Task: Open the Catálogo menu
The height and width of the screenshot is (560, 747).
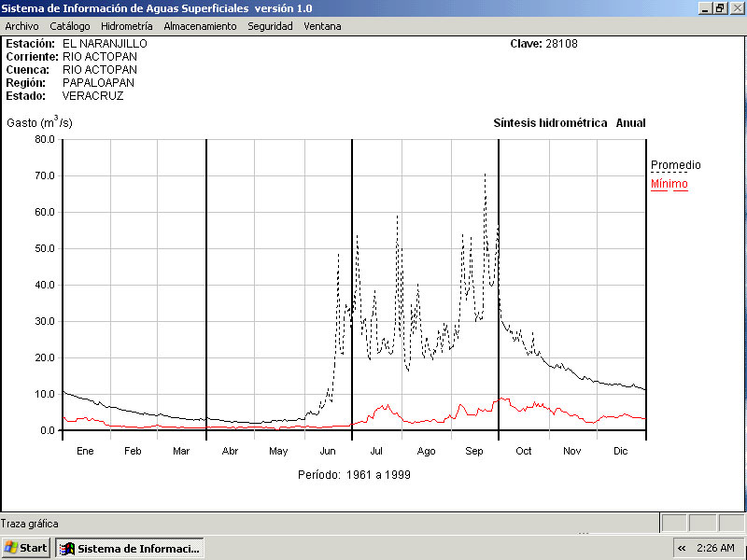Action: [x=70, y=26]
